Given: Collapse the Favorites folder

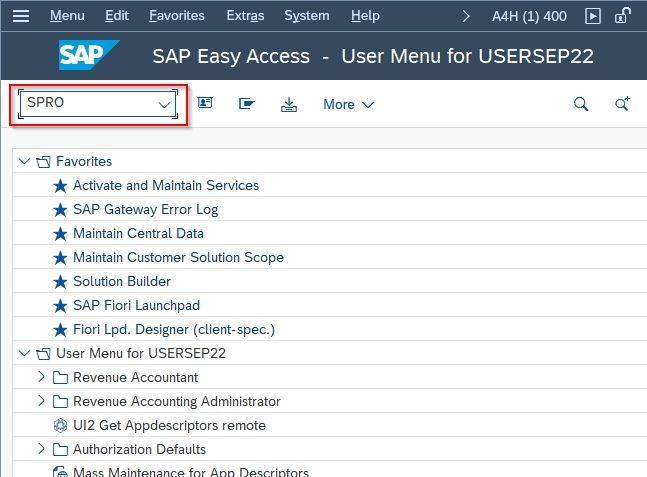Looking at the screenshot, I should pyautogui.click(x=25, y=161).
